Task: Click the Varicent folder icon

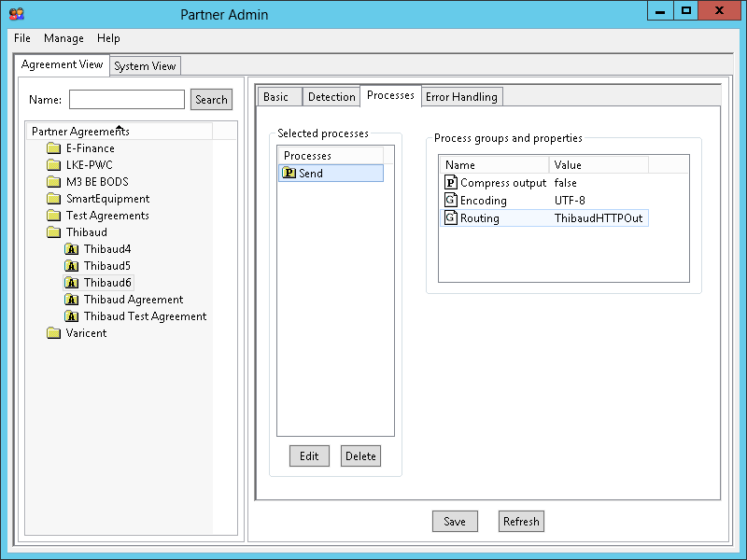Action: (53, 333)
